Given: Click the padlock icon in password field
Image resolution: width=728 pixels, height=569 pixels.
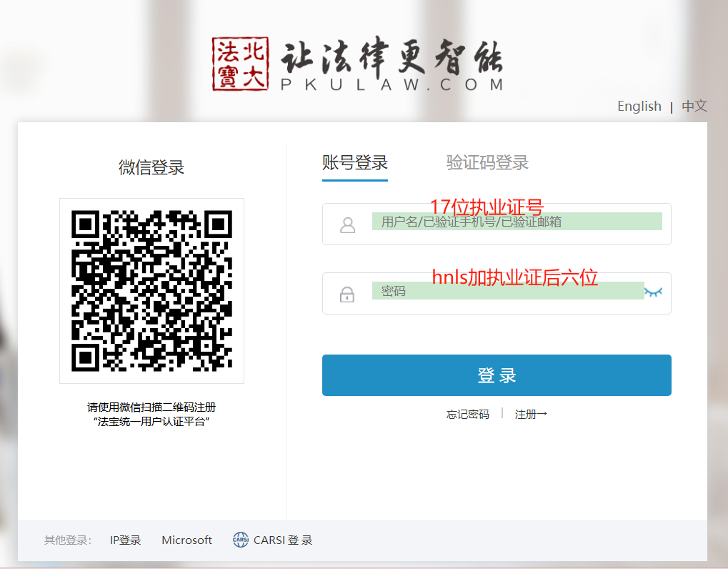Looking at the screenshot, I should pyautogui.click(x=347, y=294).
